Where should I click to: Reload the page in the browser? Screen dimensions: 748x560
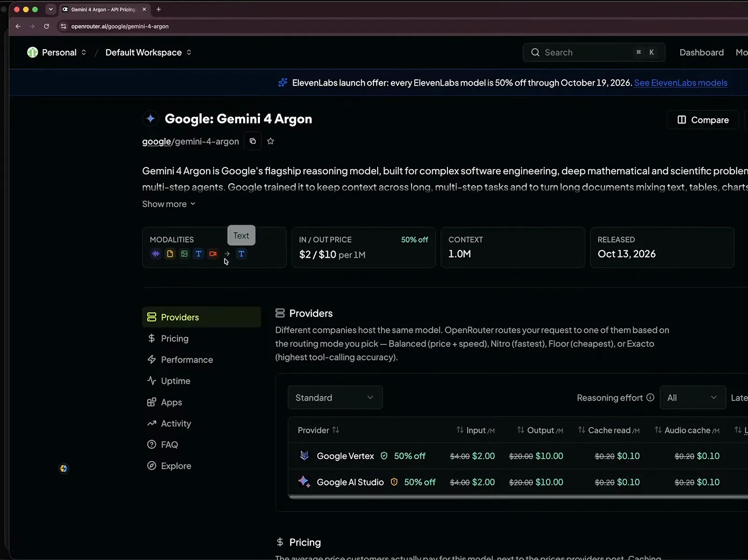tap(46, 26)
